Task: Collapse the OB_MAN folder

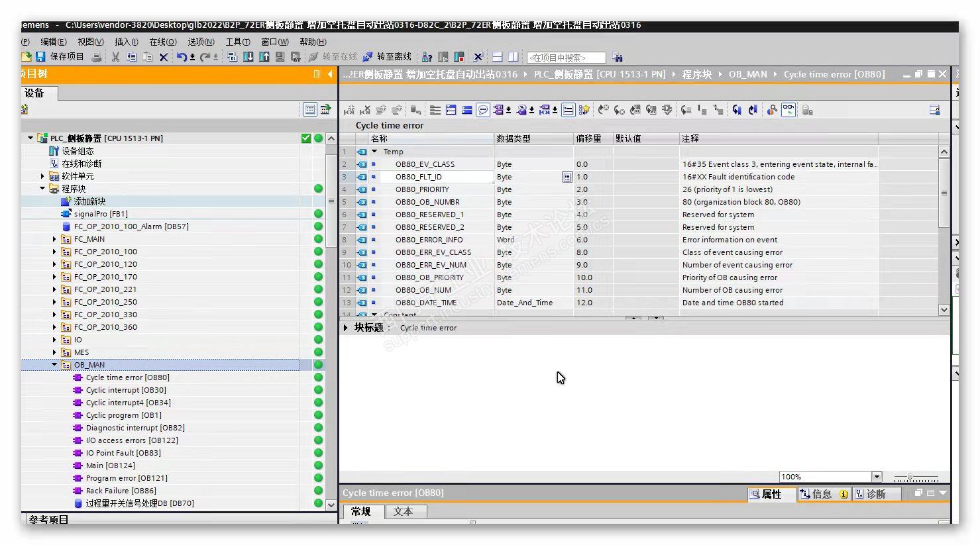Action: click(54, 365)
